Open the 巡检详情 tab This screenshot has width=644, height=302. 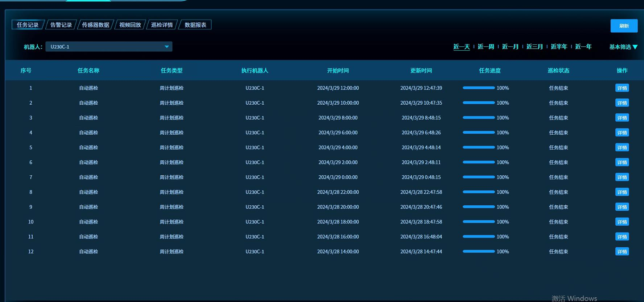pos(162,25)
